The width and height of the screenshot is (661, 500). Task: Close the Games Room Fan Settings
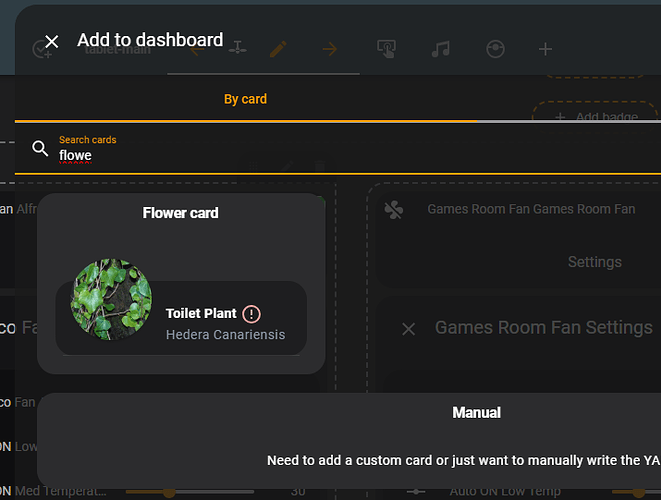[408, 328]
